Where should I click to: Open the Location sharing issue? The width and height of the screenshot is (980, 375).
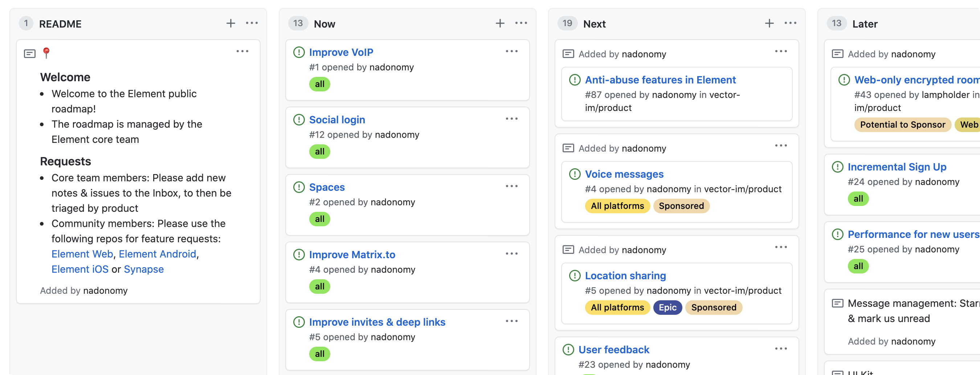625,276
